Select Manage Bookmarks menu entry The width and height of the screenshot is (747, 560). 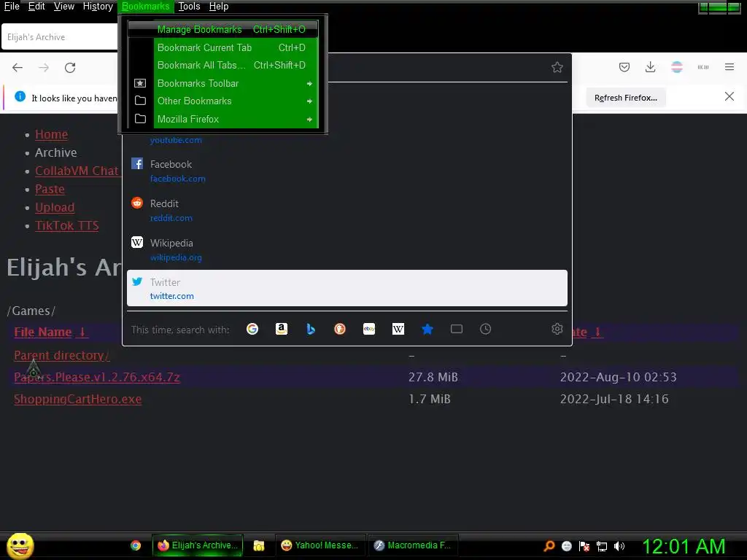point(223,29)
